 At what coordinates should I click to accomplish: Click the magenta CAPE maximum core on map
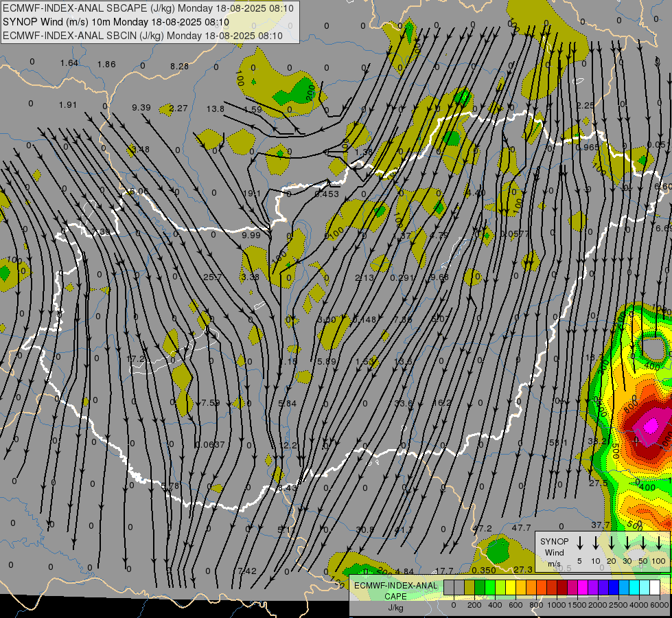tap(651, 425)
